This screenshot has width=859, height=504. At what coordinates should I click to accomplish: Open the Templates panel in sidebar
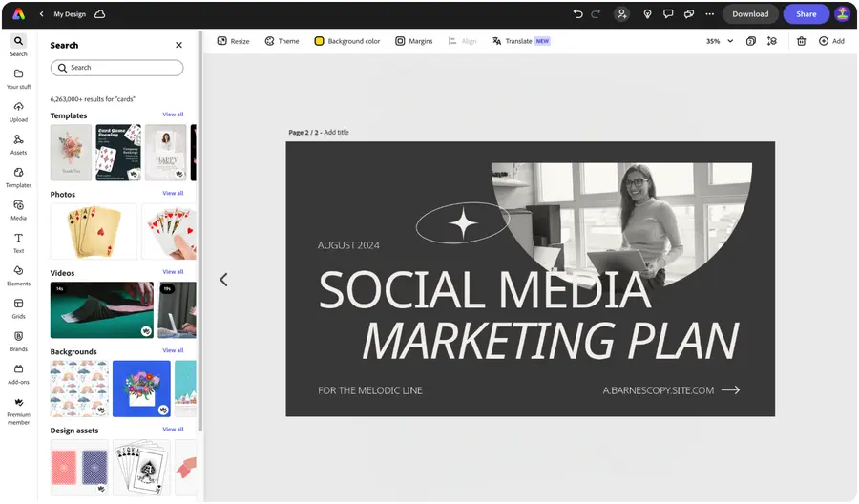click(x=18, y=175)
